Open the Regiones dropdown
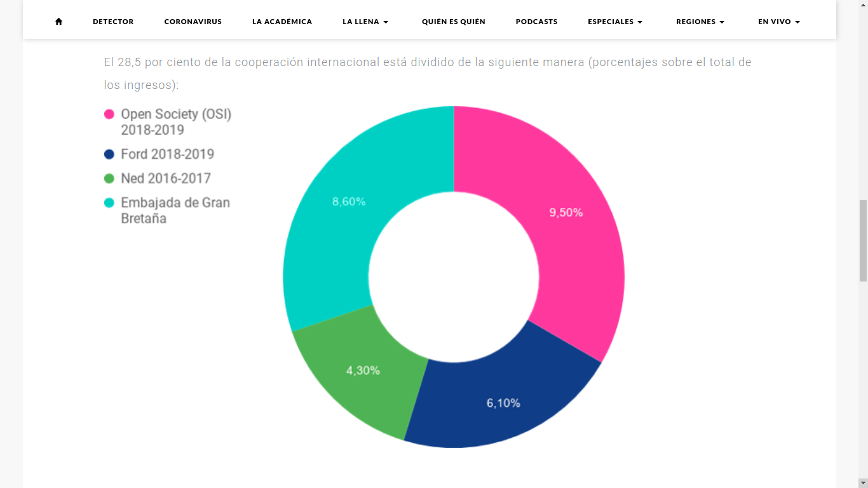Viewport: 868px width, 488px height. 700,22
